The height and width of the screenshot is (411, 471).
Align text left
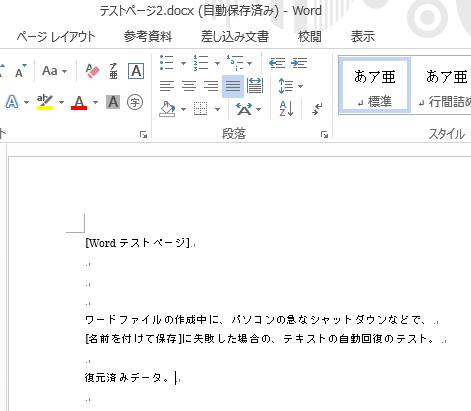[x=167, y=86]
